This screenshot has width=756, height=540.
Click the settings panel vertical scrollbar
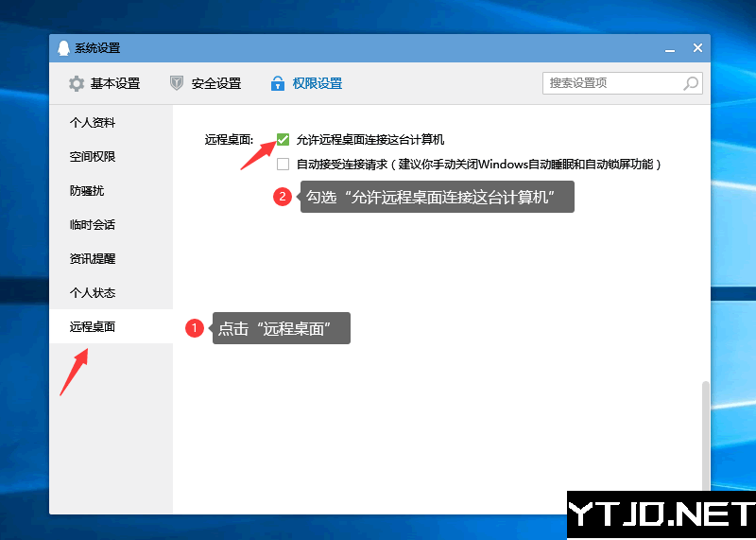pyautogui.click(x=706, y=437)
